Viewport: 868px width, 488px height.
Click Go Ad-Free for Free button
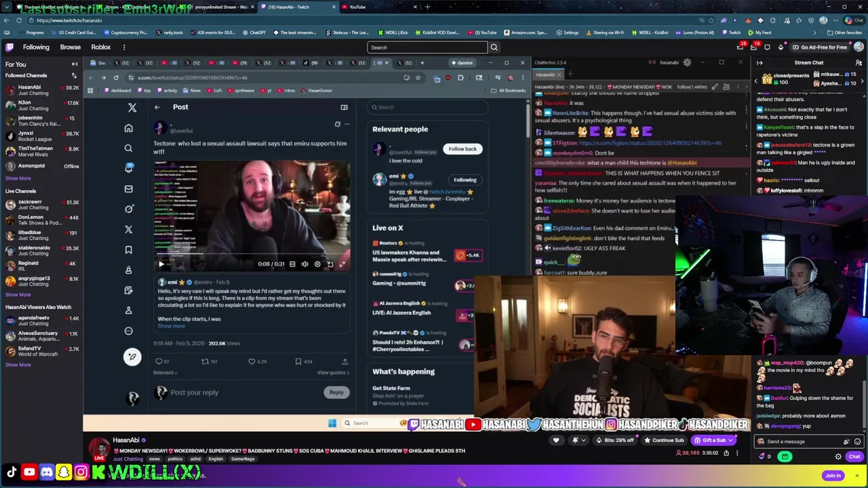[x=820, y=47]
